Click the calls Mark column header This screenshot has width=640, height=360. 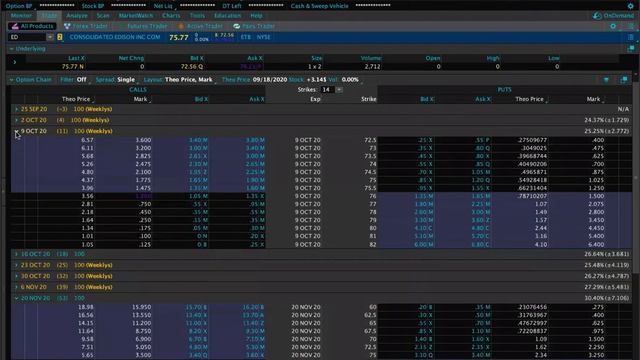coord(140,99)
